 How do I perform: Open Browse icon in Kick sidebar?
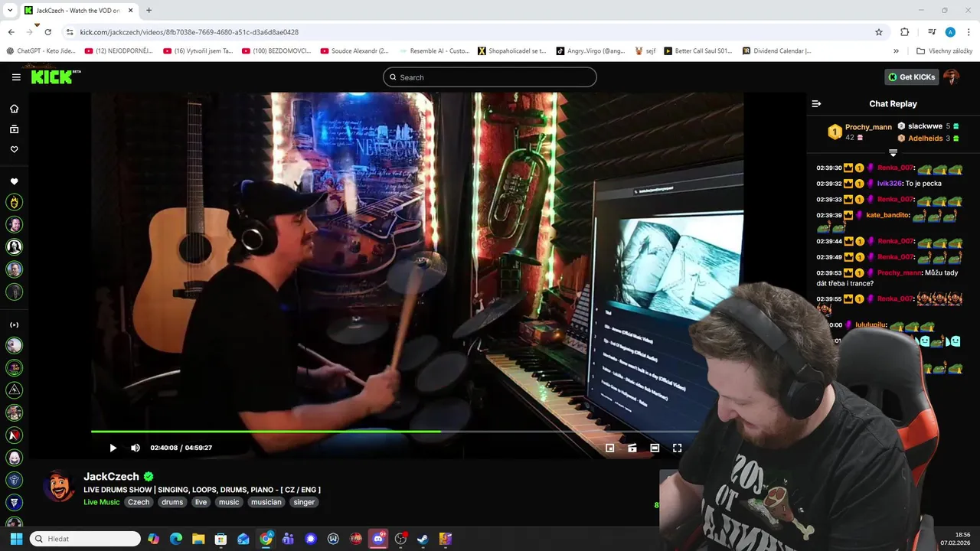coord(14,129)
